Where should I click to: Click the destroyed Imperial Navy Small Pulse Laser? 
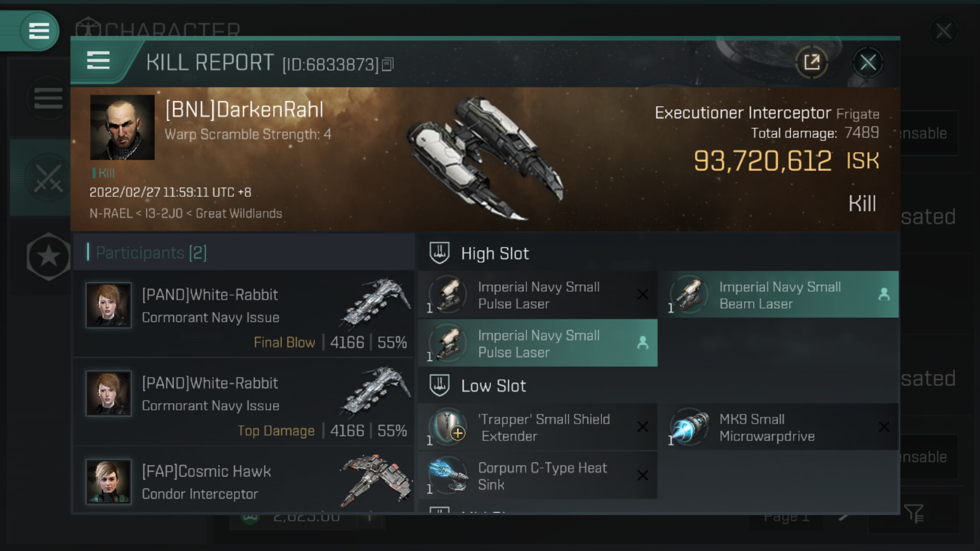(537, 295)
